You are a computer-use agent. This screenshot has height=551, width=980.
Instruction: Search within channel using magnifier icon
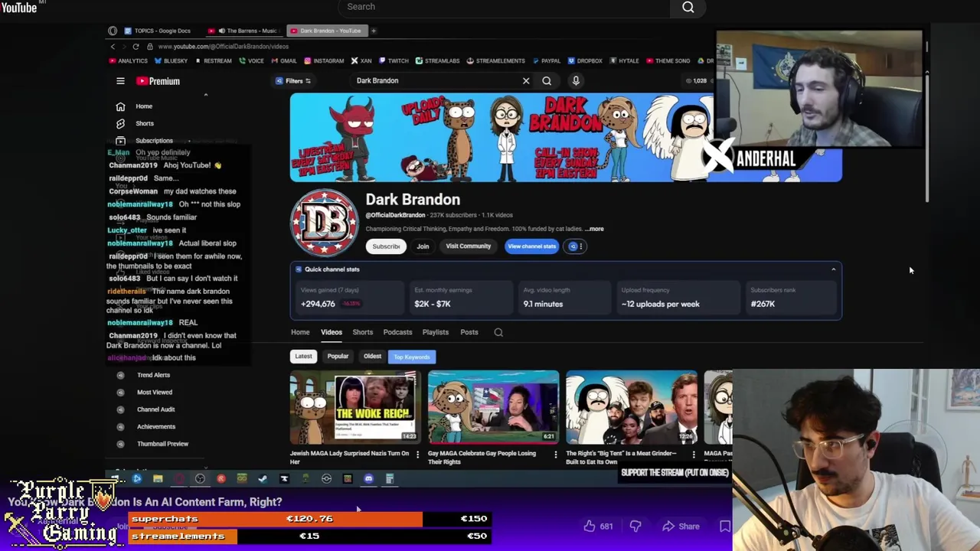(498, 332)
